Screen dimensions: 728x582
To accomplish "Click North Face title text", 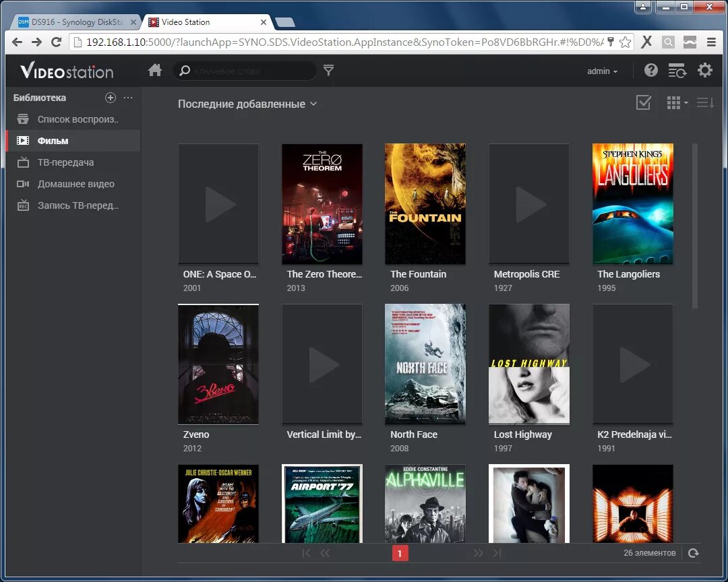I will coord(414,435).
